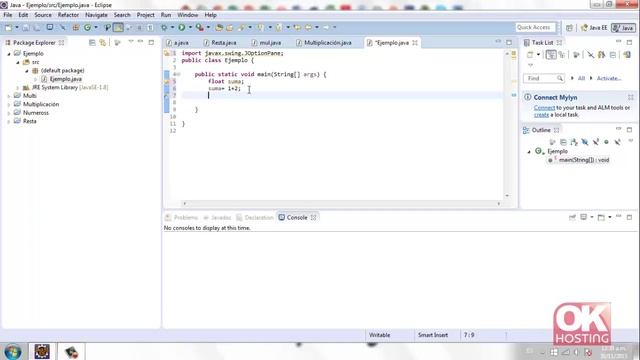Switch to the Java EE perspective
This screenshot has height=360, width=640.
tap(594, 28)
